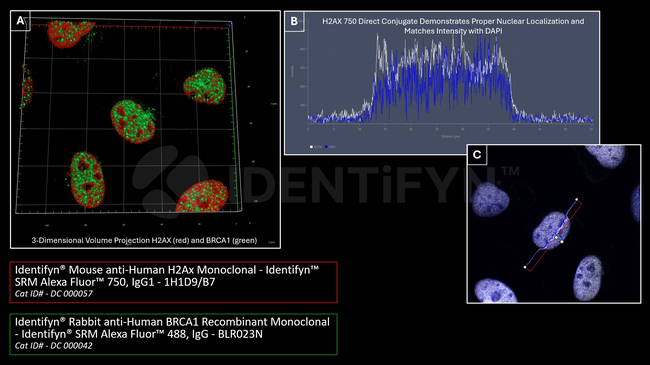Click the blue DAPI legend marker in chart
The width and height of the screenshot is (650, 365).
pos(327,147)
